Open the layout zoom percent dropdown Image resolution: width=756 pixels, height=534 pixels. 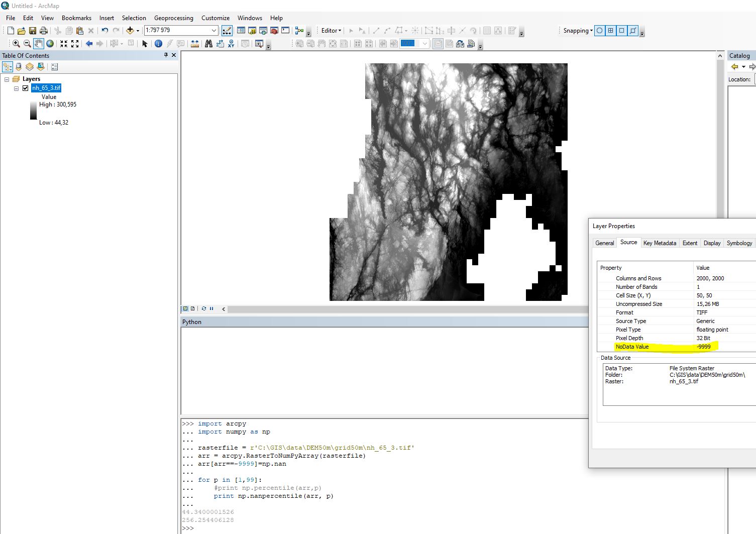pos(424,44)
